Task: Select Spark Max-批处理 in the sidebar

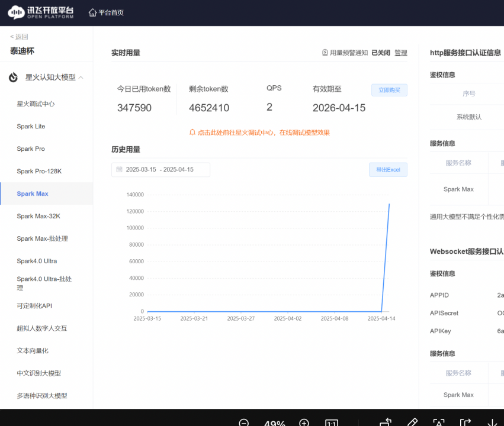Action: pos(43,238)
